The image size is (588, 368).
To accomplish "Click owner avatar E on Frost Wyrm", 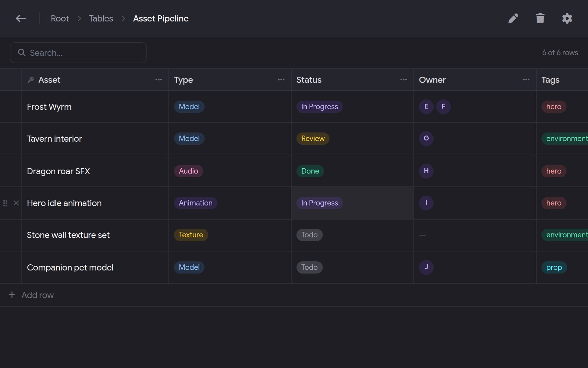I will pos(426,106).
